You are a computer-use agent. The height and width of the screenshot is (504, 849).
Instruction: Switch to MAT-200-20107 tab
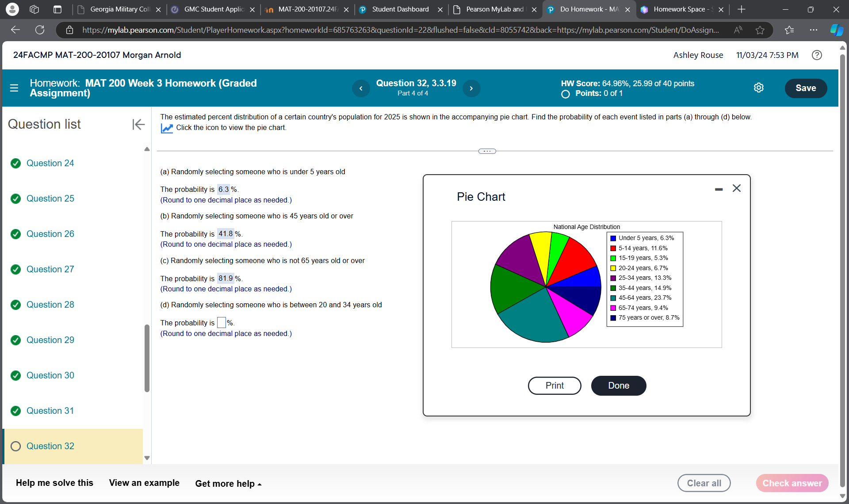click(x=307, y=9)
